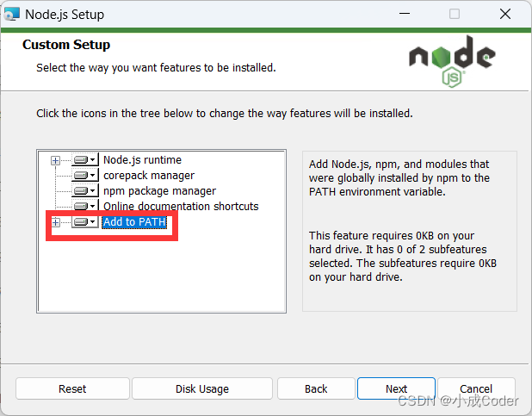Screen dimensions: 532x416
Task: Click Next to continue installation
Action: pos(396,388)
